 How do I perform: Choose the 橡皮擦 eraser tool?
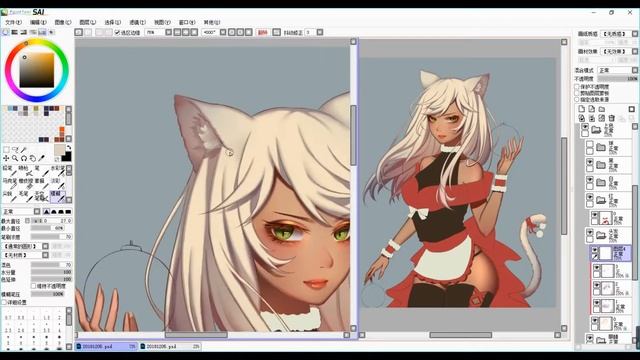(x=25, y=184)
